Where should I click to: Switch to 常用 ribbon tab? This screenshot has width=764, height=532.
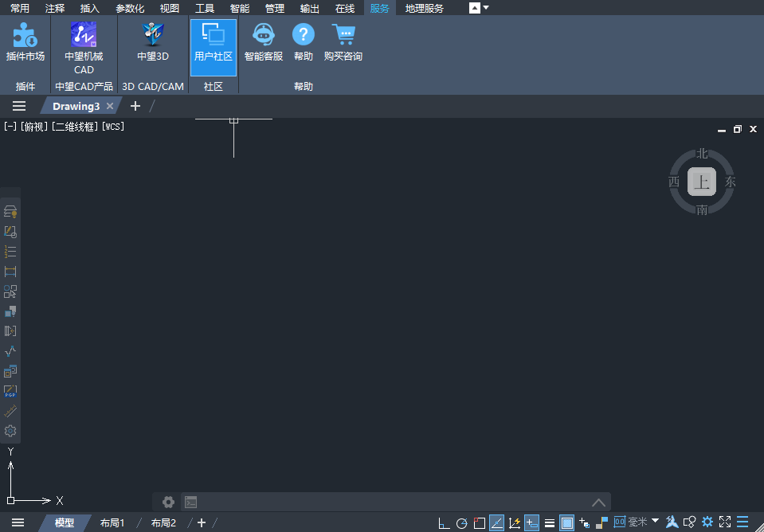[19, 8]
